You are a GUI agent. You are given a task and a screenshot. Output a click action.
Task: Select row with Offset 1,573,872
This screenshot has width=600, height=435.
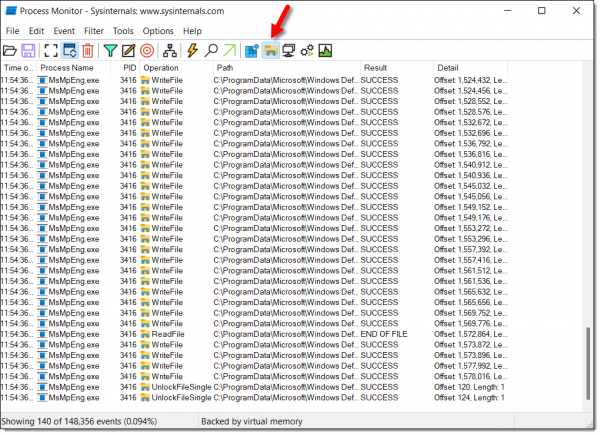(254, 345)
